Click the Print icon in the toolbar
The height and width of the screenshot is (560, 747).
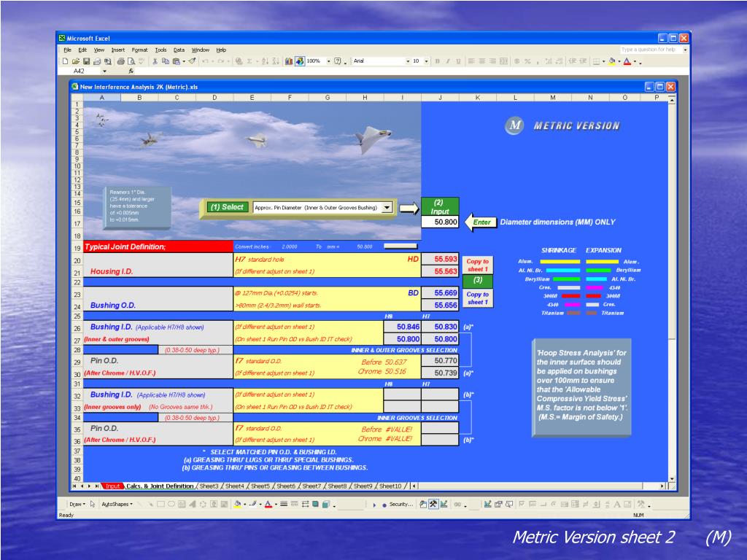[120, 61]
